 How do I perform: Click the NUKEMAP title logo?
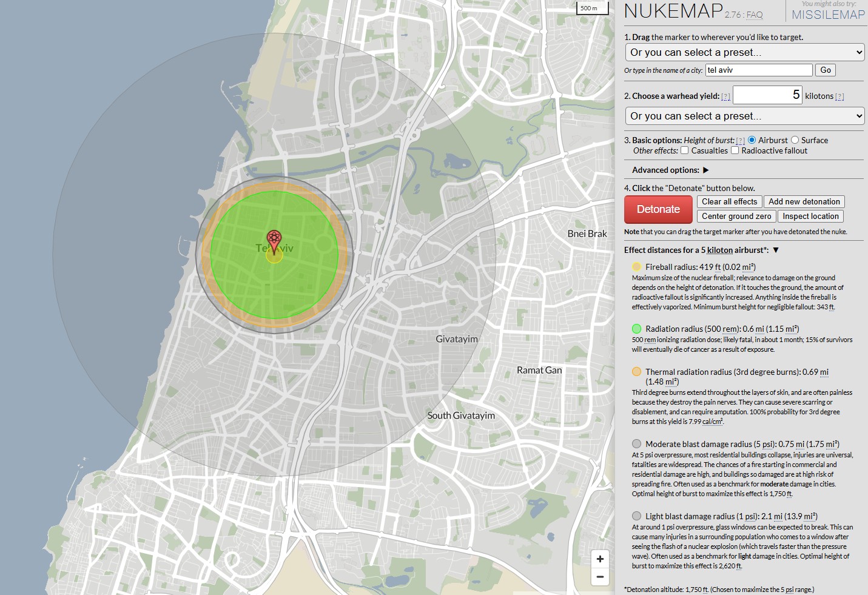(x=673, y=11)
